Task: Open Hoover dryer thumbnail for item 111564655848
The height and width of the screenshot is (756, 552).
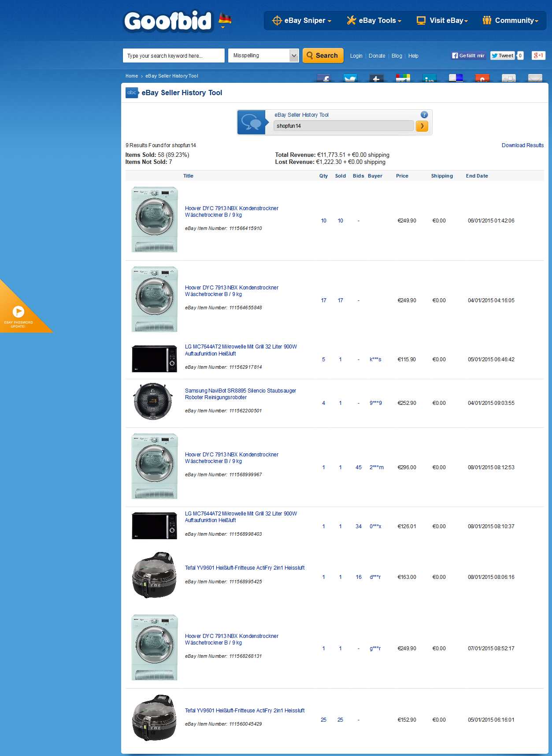Action: [x=155, y=299]
